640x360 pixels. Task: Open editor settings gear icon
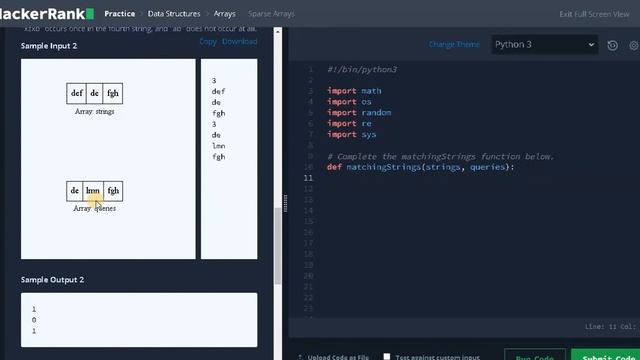click(634, 45)
